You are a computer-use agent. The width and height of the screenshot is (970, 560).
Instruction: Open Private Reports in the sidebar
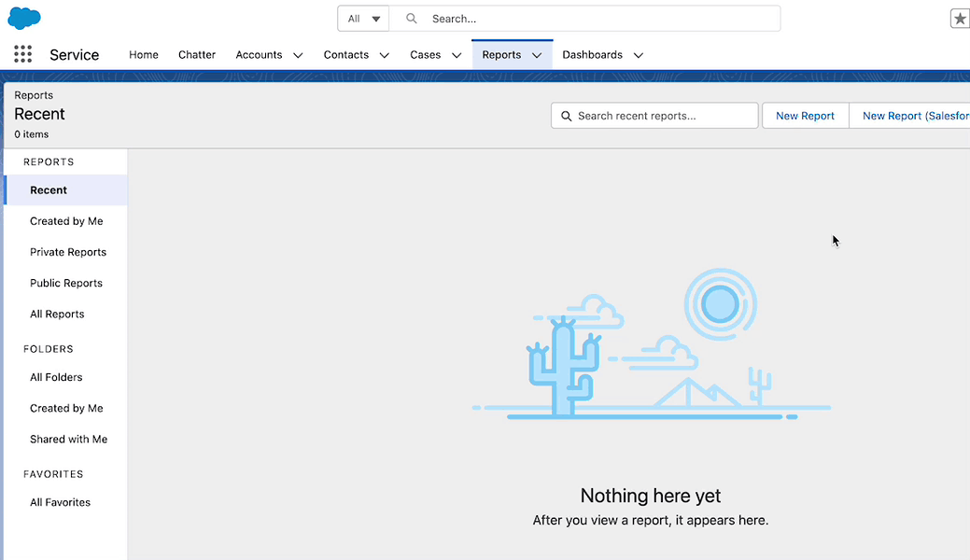68,252
